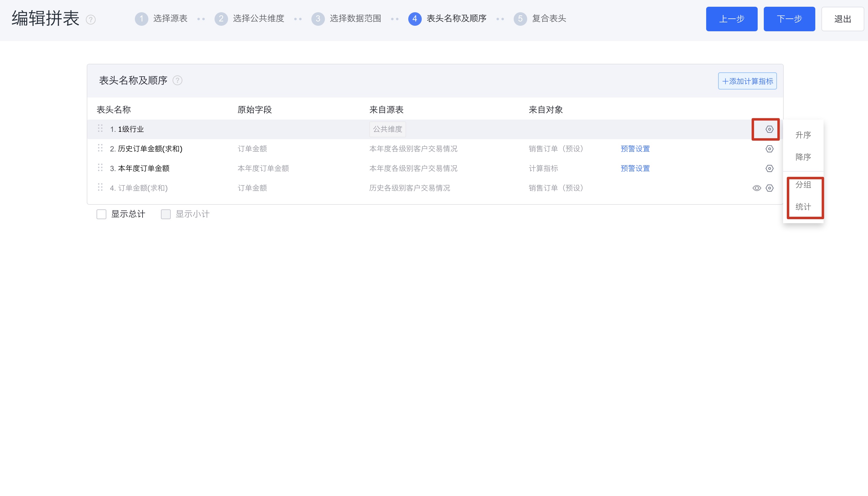
Task: Toggle visibility eye on 订单金额(求和) row
Action: click(757, 188)
